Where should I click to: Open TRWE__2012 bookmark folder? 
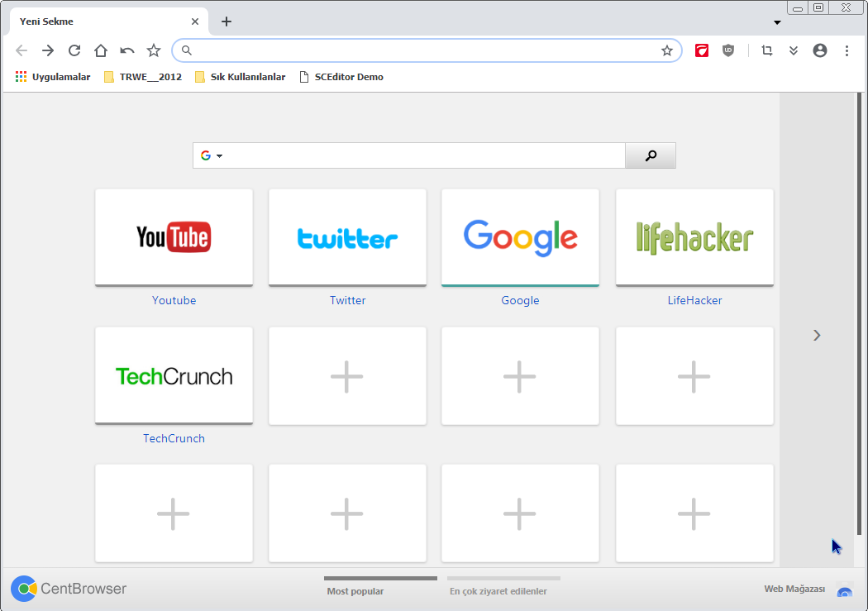[143, 77]
